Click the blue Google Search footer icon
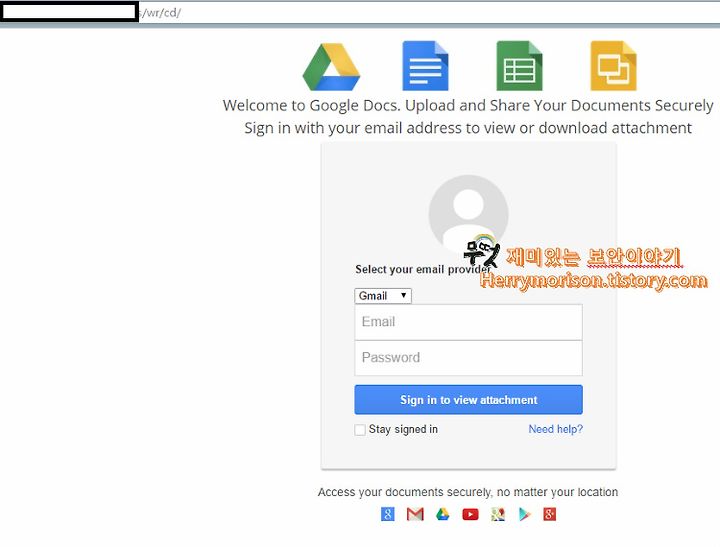The height and width of the screenshot is (547, 720). [x=388, y=514]
